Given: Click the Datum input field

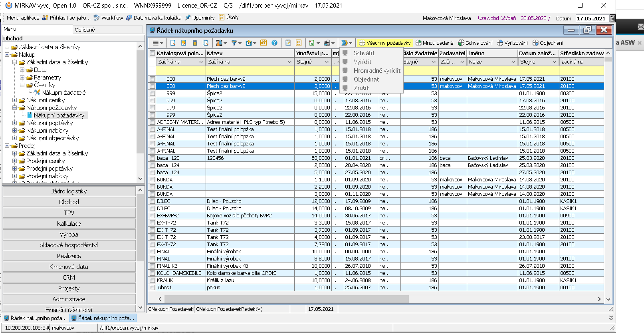Looking at the screenshot, I should click(591, 18).
